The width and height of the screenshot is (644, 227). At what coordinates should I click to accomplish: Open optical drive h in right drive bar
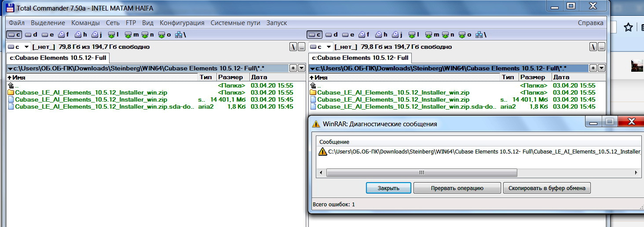[381, 34]
